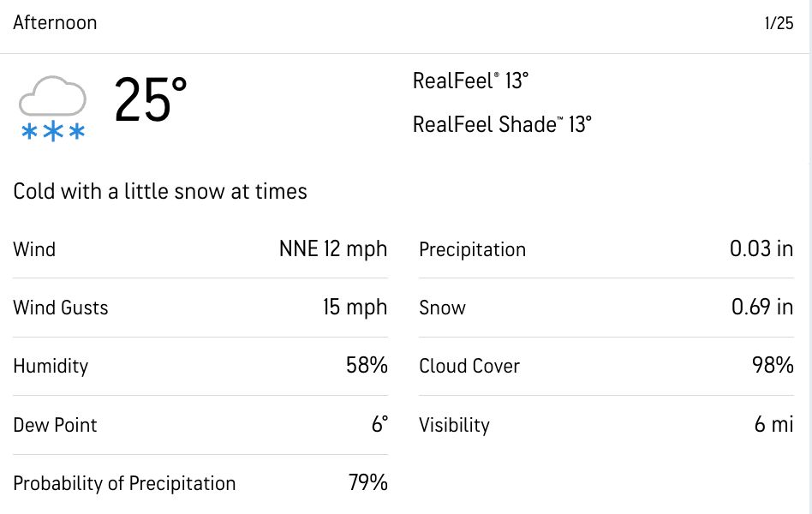Click the large 25° temperature reading
812x514 pixels.
pyautogui.click(x=151, y=100)
